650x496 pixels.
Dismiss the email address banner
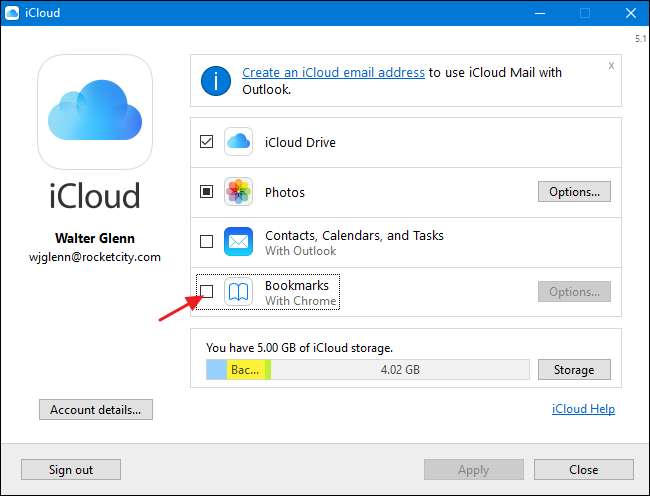[611, 65]
